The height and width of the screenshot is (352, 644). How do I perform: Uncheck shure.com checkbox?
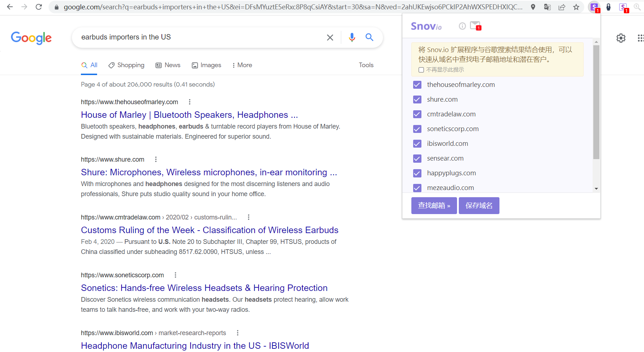click(x=417, y=99)
